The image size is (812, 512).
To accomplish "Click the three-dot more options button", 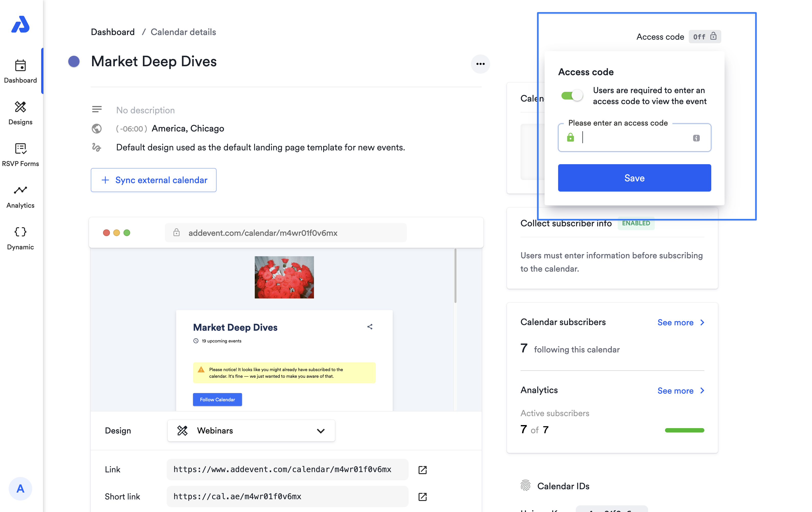I will tap(480, 64).
